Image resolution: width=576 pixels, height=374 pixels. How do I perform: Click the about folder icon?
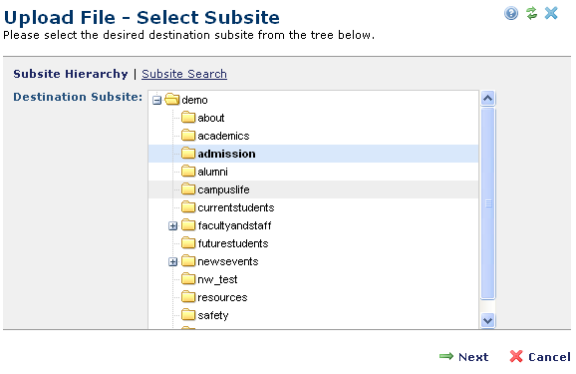click(x=188, y=118)
